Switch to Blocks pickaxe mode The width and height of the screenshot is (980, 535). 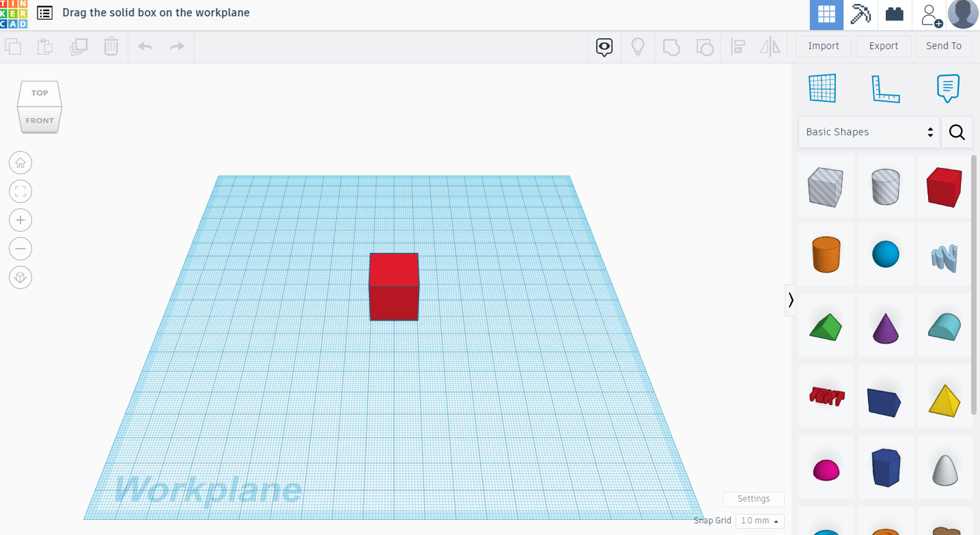[860, 15]
